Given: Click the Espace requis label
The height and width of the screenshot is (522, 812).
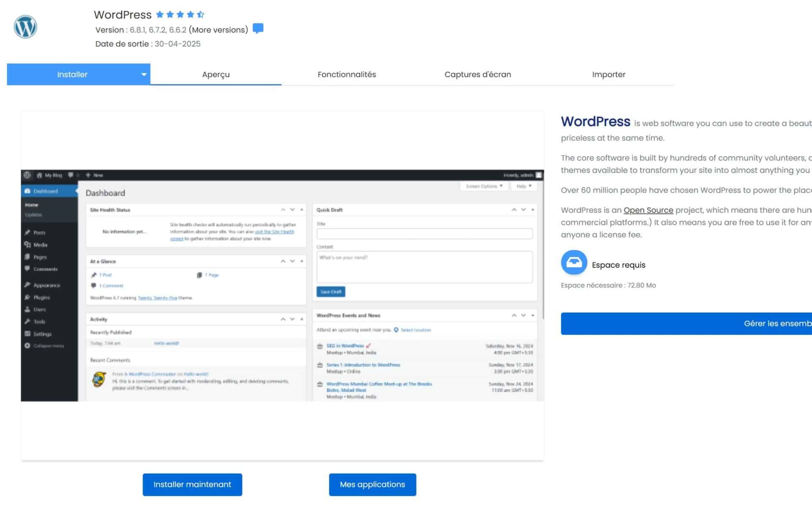Looking at the screenshot, I should 619,265.
